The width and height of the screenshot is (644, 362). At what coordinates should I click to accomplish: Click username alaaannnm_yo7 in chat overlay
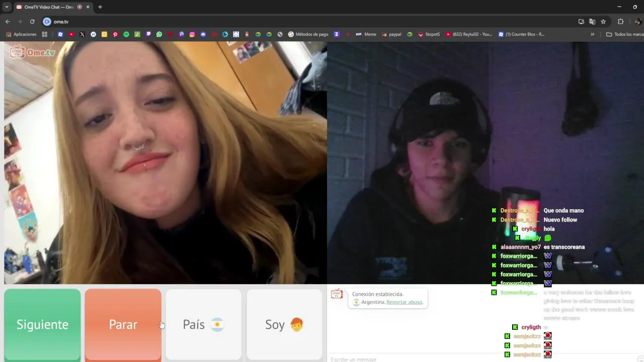[x=520, y=247]
